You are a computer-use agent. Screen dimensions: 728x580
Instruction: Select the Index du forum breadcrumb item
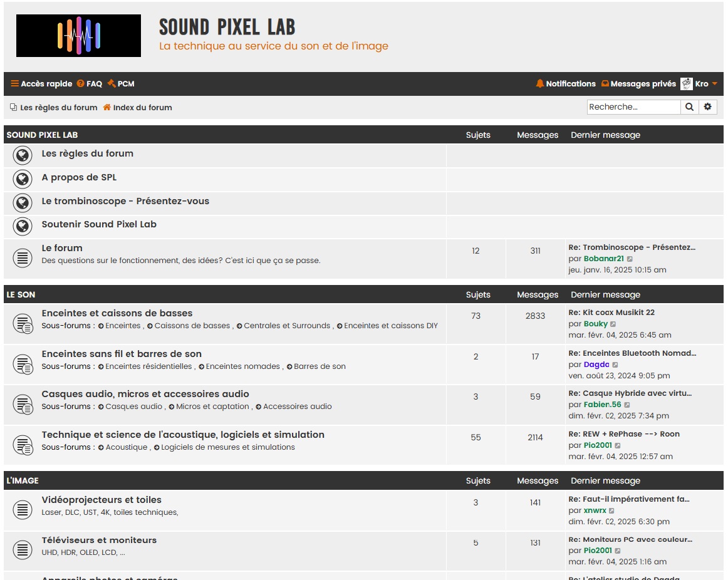click(x=142, y=107)
